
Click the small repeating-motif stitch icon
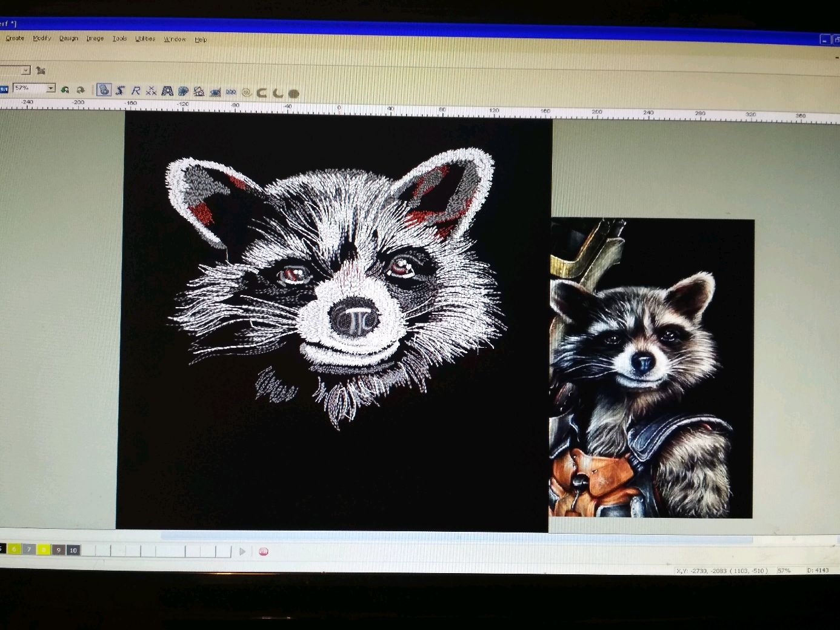(231, 92)
